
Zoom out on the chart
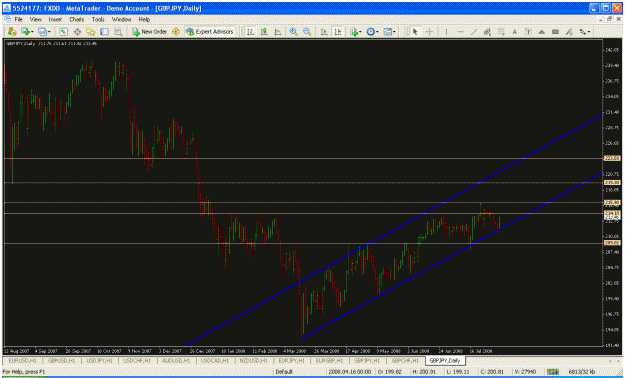tap(307, 32)
